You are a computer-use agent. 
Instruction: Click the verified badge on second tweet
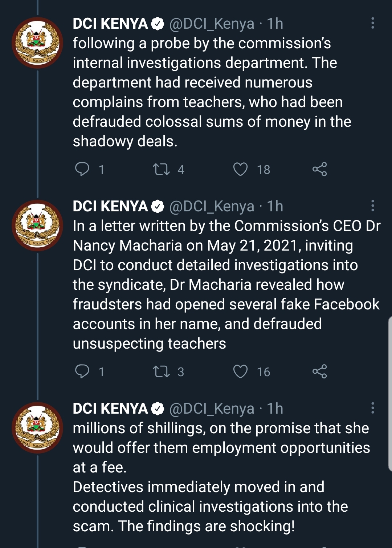[157, 206]
